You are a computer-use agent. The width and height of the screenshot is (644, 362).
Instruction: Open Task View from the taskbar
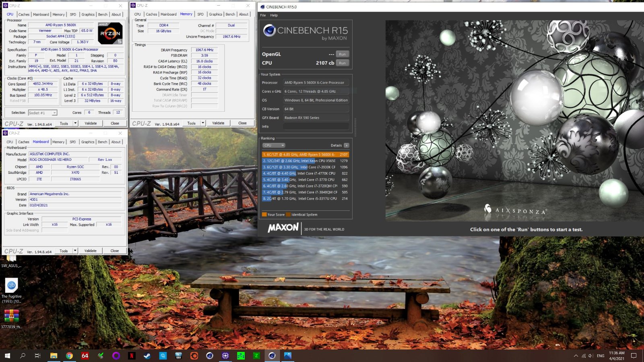pos(38,356)
